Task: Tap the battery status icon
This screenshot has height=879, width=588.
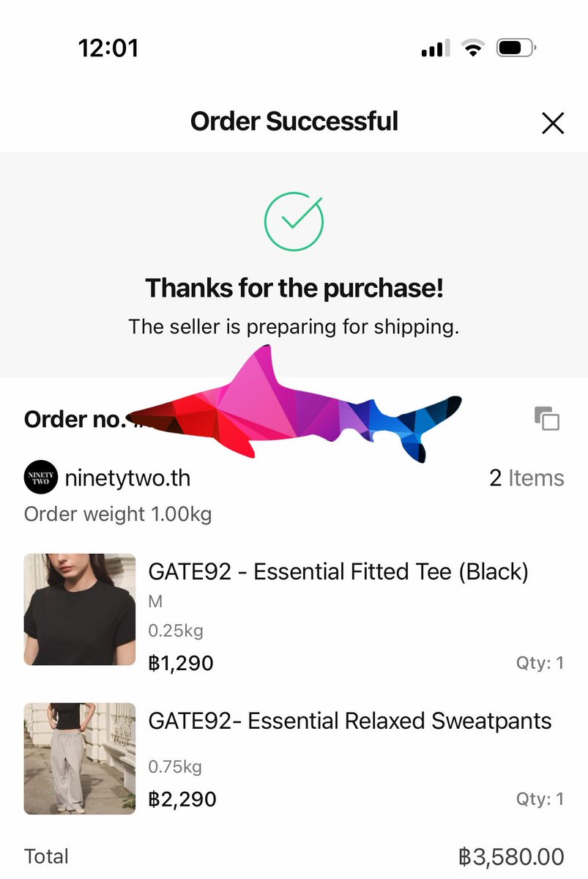Action: click(x=516, y=48)
